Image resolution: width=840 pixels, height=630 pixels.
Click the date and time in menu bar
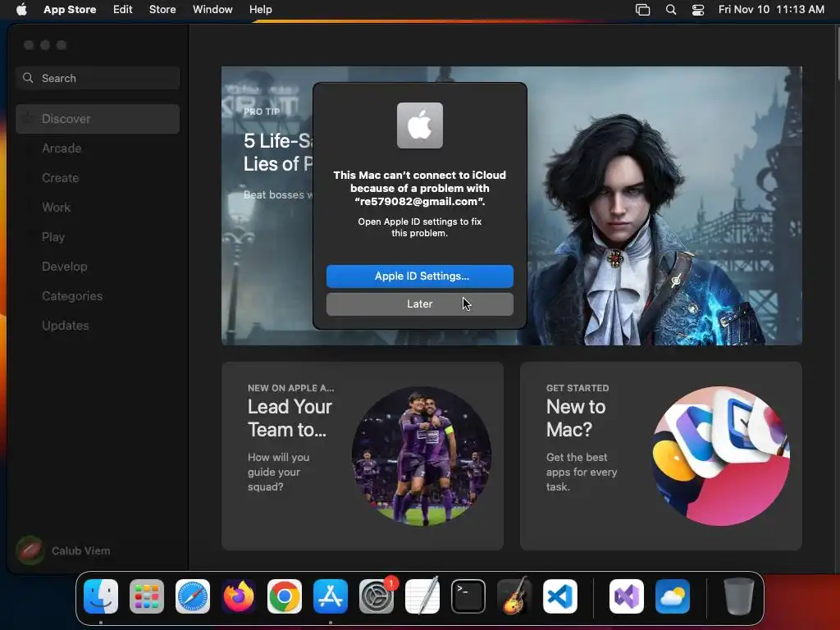point(771,9)
